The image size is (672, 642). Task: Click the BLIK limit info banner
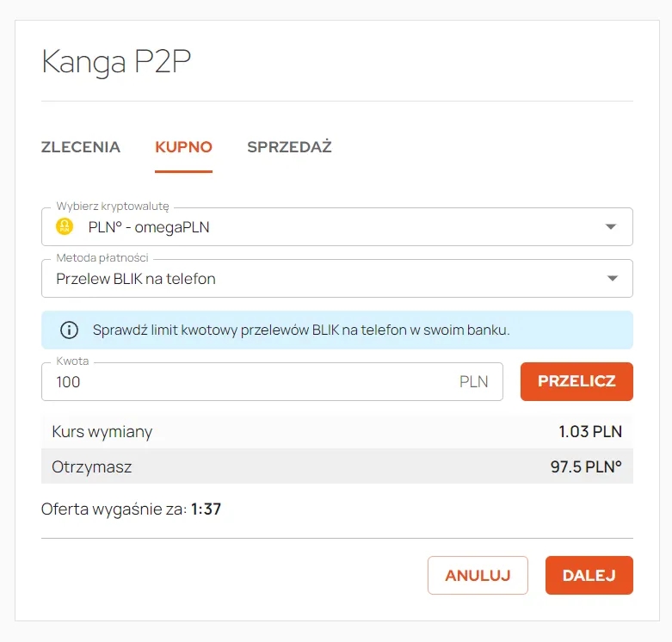click(336, 330)
